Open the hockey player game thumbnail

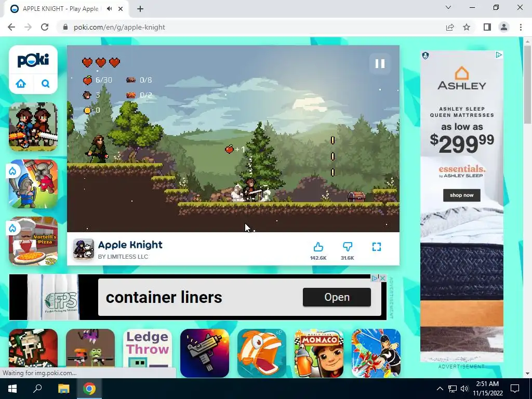click(x=376, y=353)
